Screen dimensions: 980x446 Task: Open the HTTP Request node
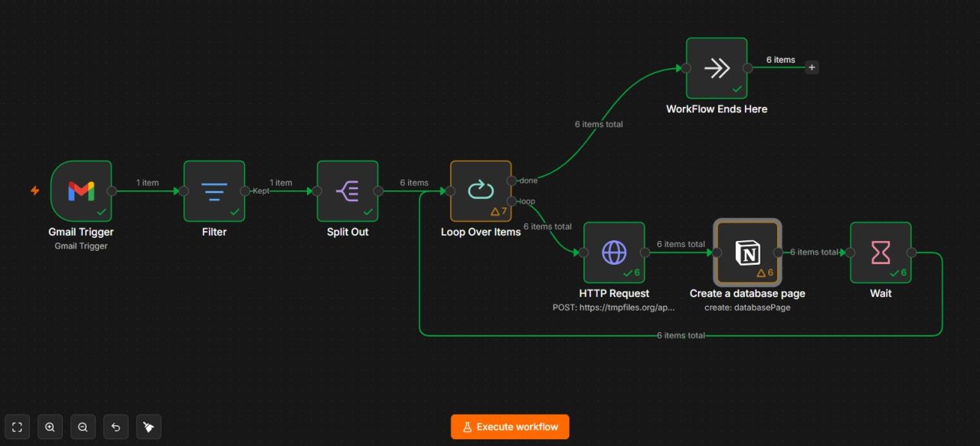[614, 252]
